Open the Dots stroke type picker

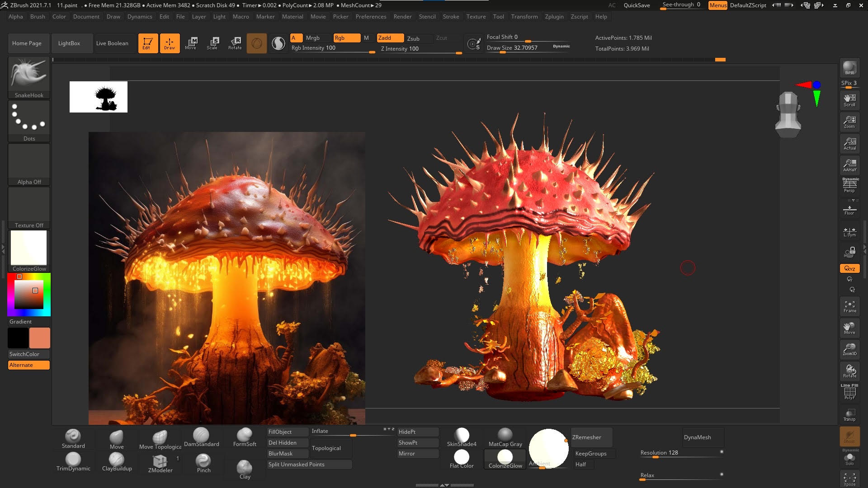[x=29, y=118]
